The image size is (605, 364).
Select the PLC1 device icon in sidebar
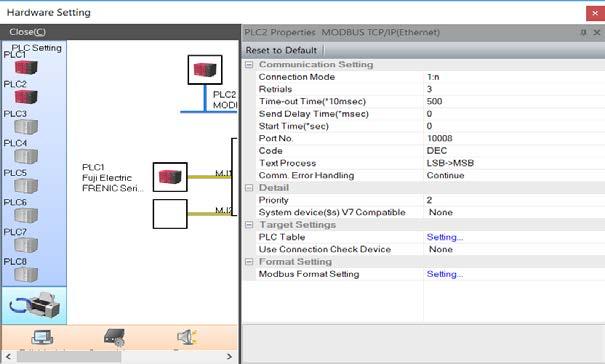point(26,68)
